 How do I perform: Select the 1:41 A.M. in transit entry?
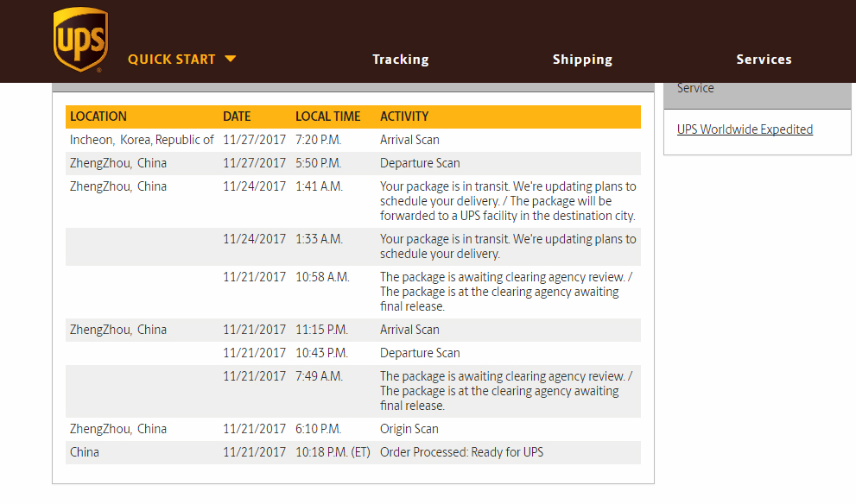pyautogui.click(x=353, y=201)
